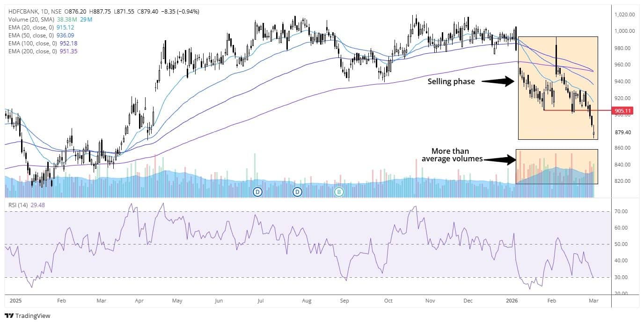
Task: Open the 'B' bonus marker in August
Action: (339, 191)
